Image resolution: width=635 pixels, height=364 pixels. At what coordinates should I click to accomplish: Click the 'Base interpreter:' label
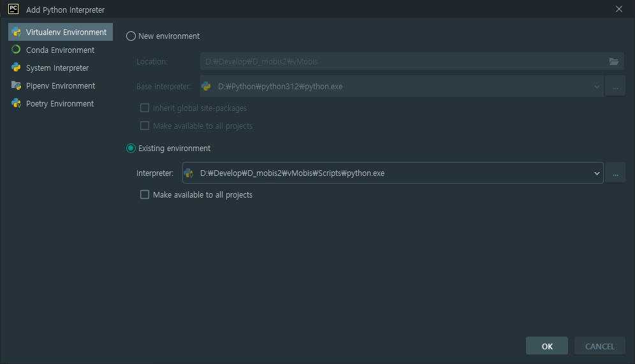tap(164, 87)
